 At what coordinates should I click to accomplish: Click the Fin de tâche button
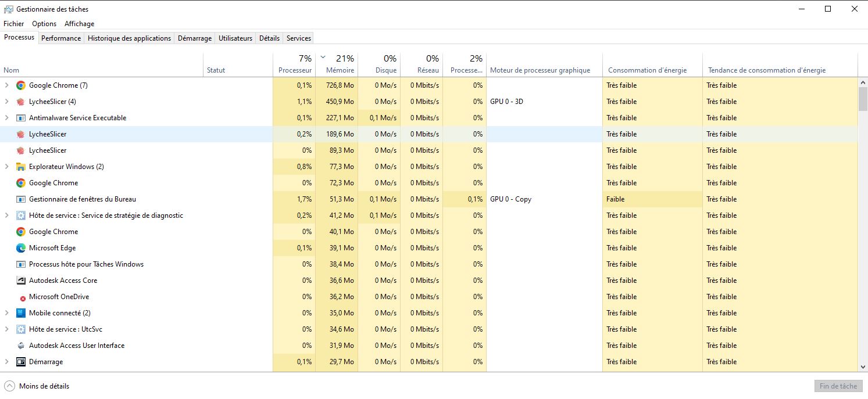[x=838, y=386]
